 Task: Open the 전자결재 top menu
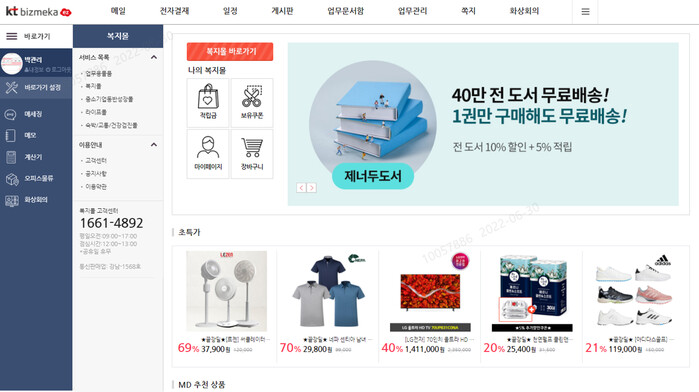tap(174, 11)
